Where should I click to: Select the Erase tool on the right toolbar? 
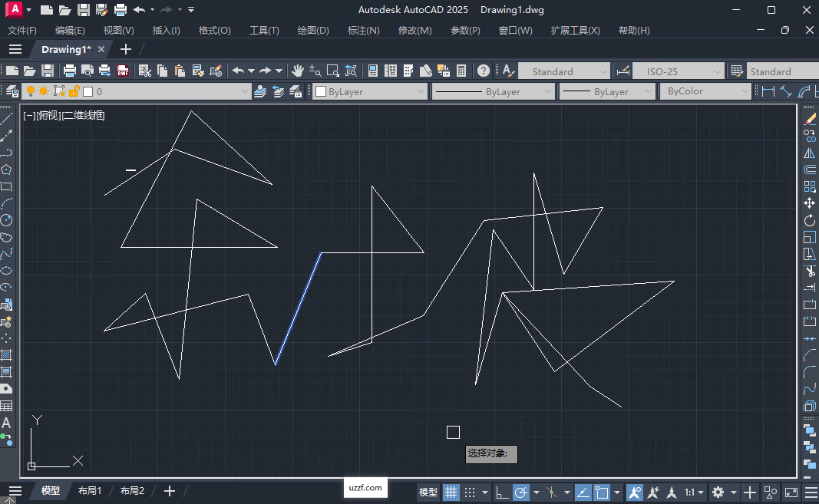[x=810, y=118]
